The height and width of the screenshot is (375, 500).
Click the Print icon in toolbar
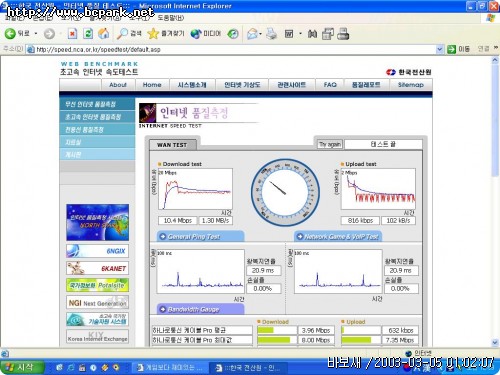tap(272, 33)
